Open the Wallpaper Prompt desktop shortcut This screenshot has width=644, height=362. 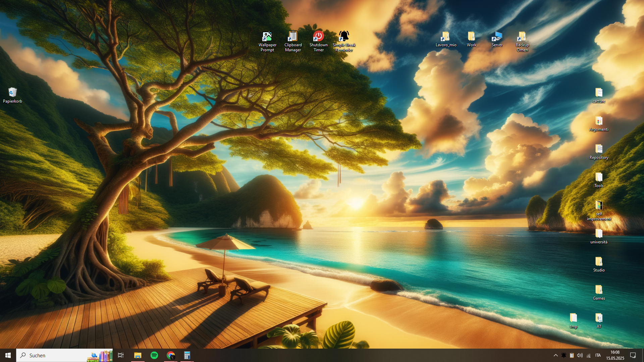tap(267, 37)
